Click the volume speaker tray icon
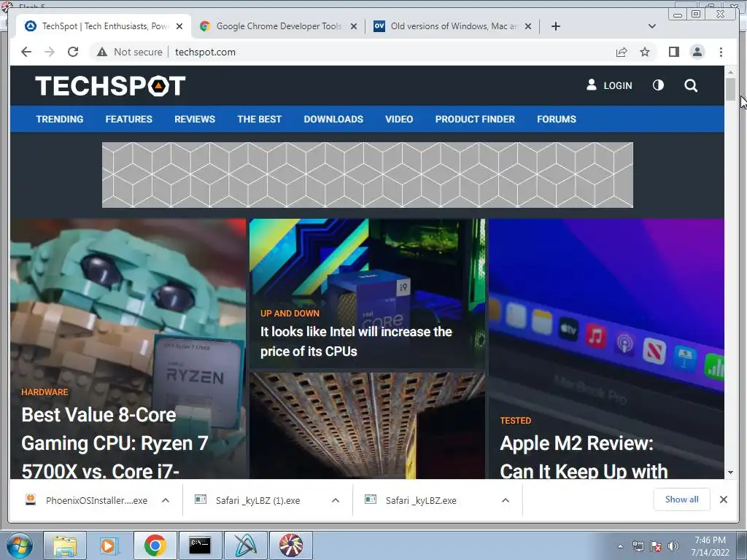The height and width of the screenshot is (560, 747). [673, 546]
